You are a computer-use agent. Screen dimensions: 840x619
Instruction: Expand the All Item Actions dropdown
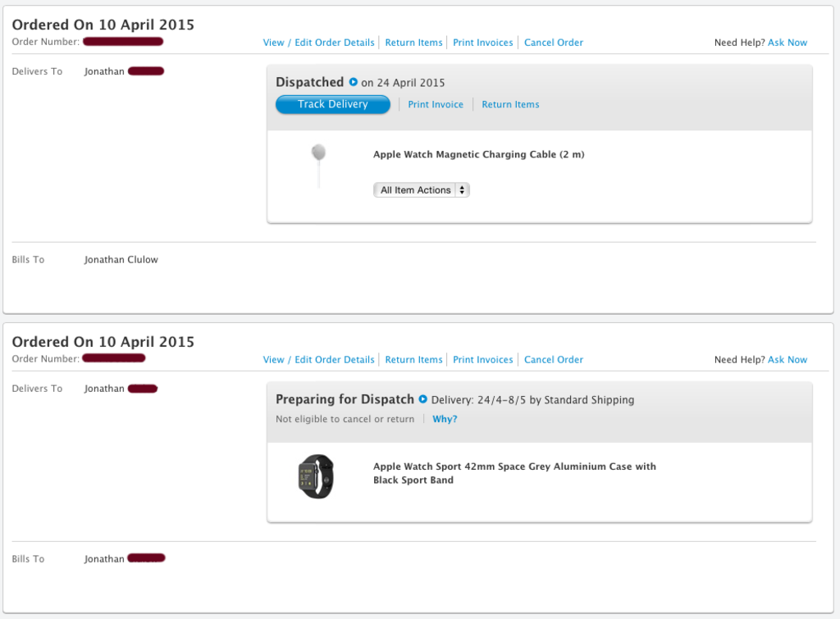[x=422, y=190]
